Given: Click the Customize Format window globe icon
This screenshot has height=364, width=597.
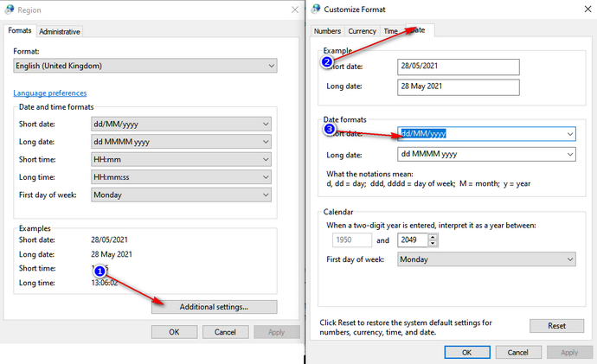Looking at the screenshot, I should tap(316, 9).
